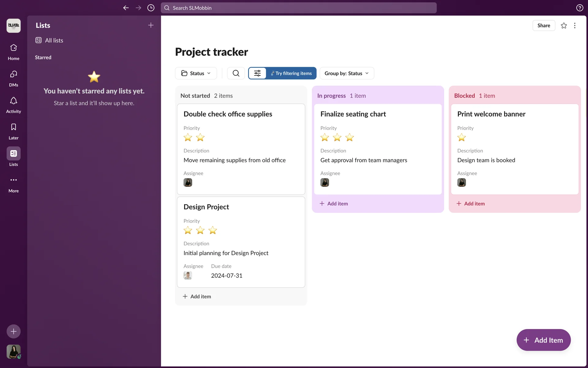
Task: Select All lists in sidebar
Action: [x=54, y=40]
